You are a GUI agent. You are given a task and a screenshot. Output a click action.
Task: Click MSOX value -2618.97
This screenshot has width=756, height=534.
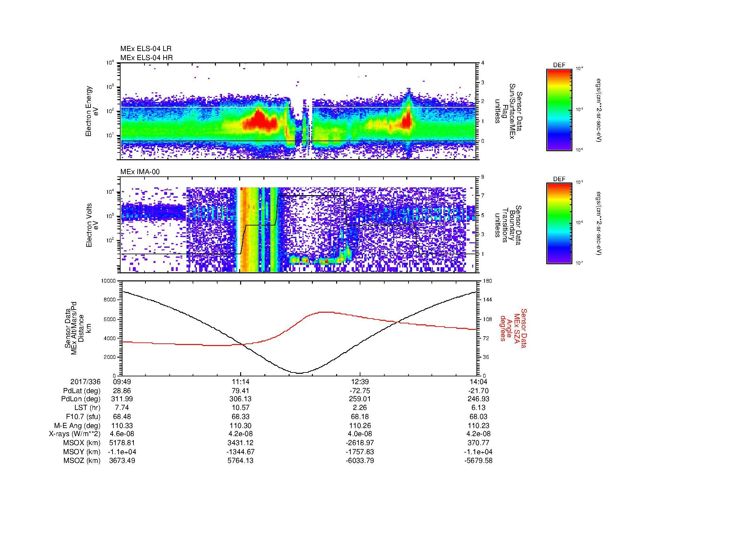tap(360, 443)
